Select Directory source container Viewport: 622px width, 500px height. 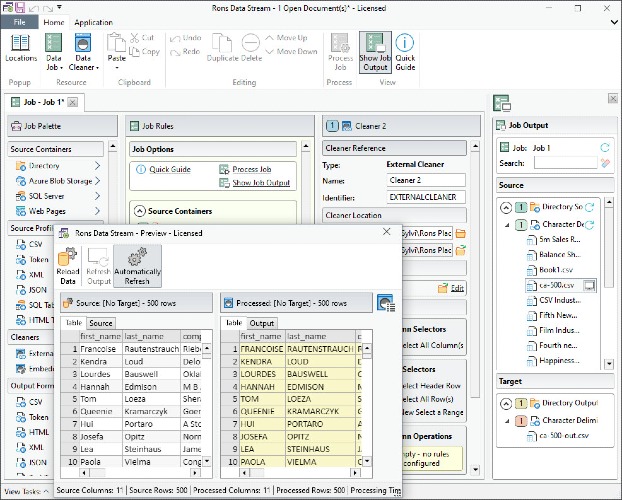pos(38,166)
